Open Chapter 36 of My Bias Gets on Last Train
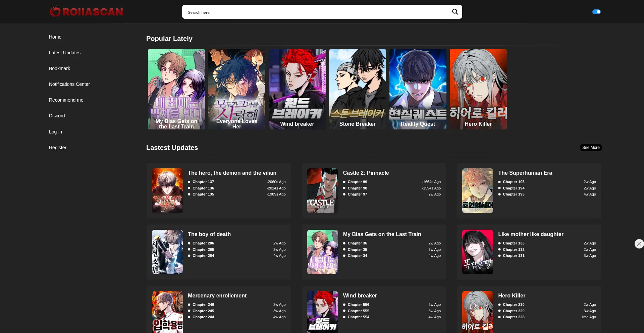Viewport: 644px width, 333px height. [357, 243]
